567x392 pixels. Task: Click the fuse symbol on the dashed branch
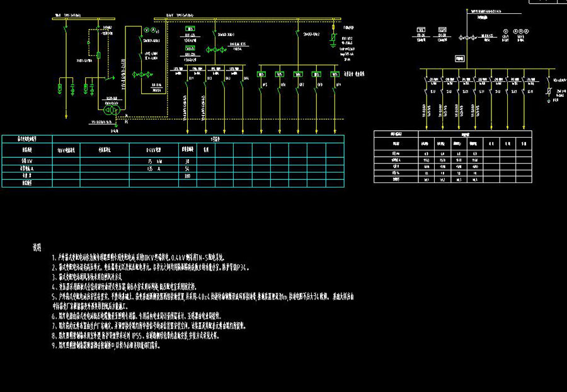click(x=98, y=56)
